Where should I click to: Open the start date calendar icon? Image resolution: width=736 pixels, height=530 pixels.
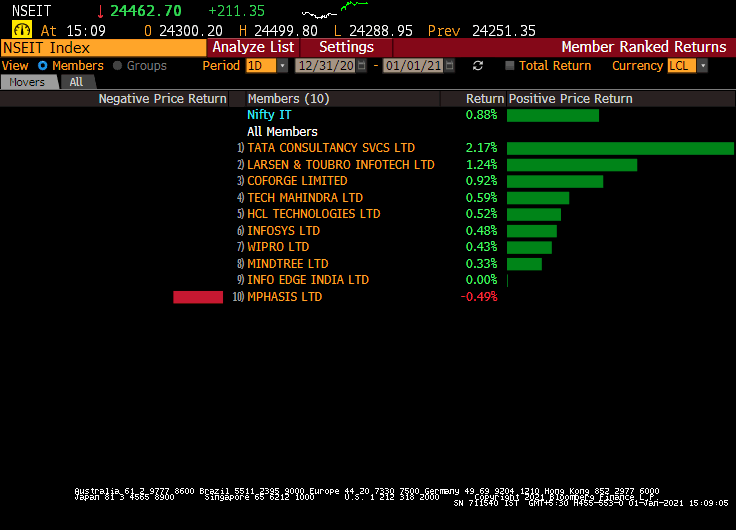click(x=364, y=66)
